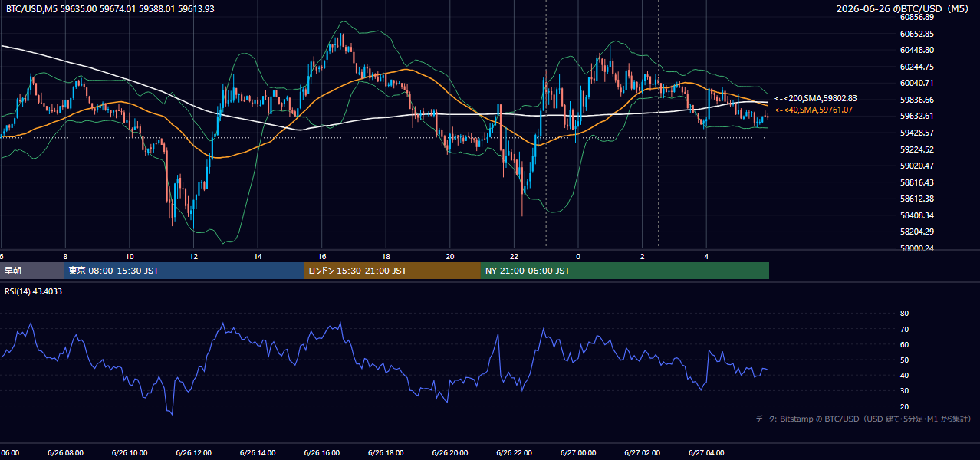Click the 6/27 02:00 date label
Viewport: 980px width, 460px height.
point(643,453)
